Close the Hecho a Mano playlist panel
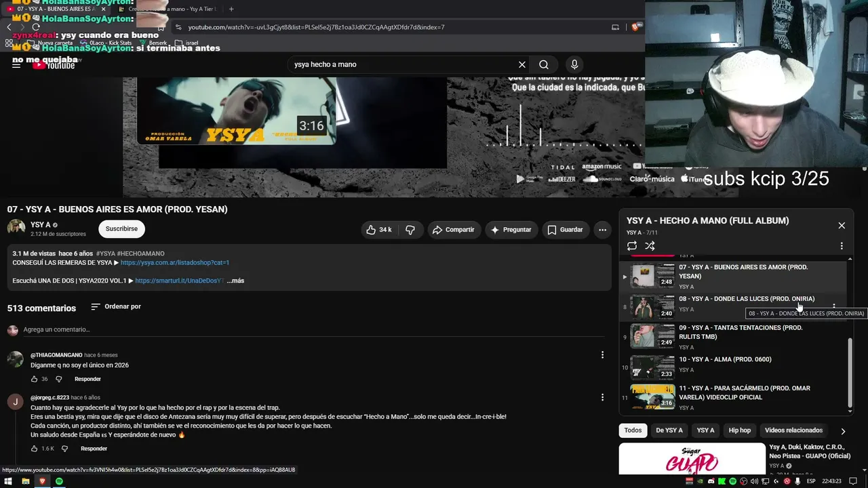868x488 pixels. [x=842, y=226]
